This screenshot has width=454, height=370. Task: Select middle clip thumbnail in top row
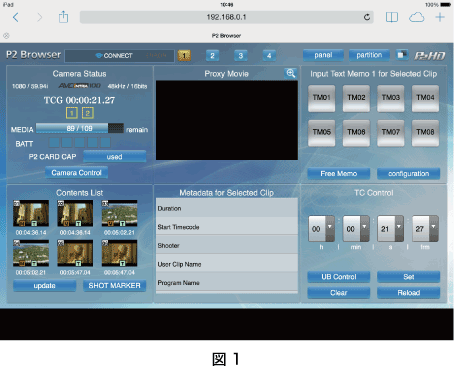[75, 213]
